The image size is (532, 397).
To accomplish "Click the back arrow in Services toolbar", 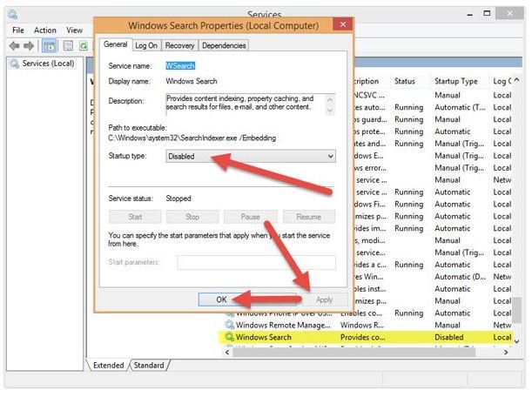I will (x=14, y=45).
